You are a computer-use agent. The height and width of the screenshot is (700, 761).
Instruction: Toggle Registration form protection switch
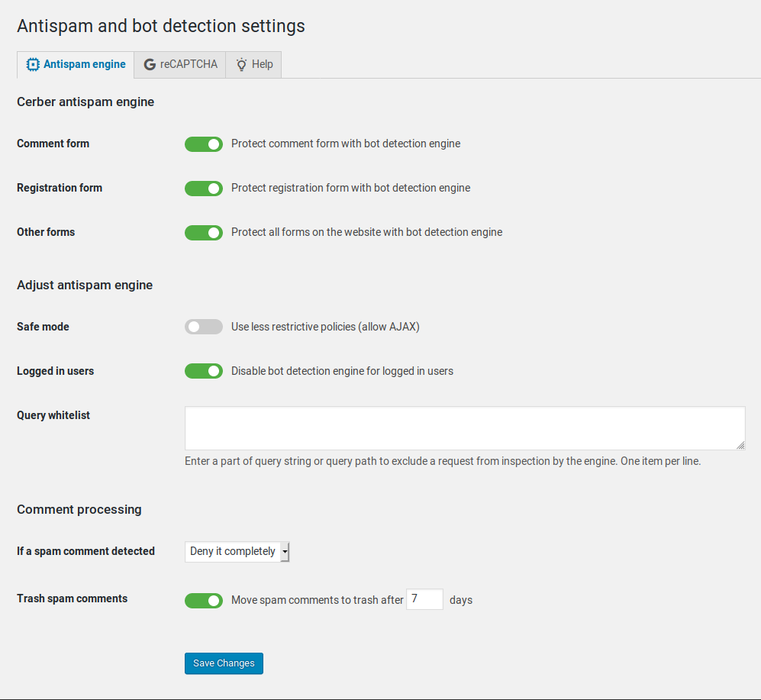click(x=204, y=189)
